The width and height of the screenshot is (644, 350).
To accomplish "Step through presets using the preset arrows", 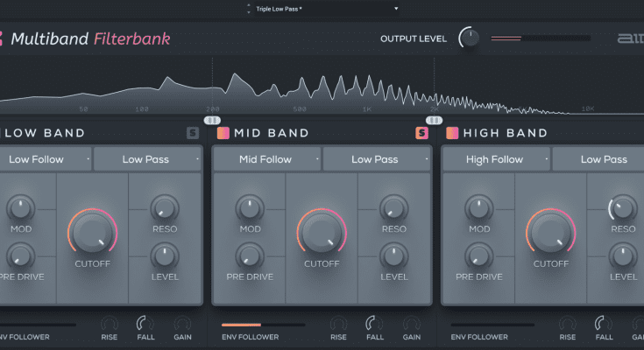I will pyautogui.click(x=248, y=8).
